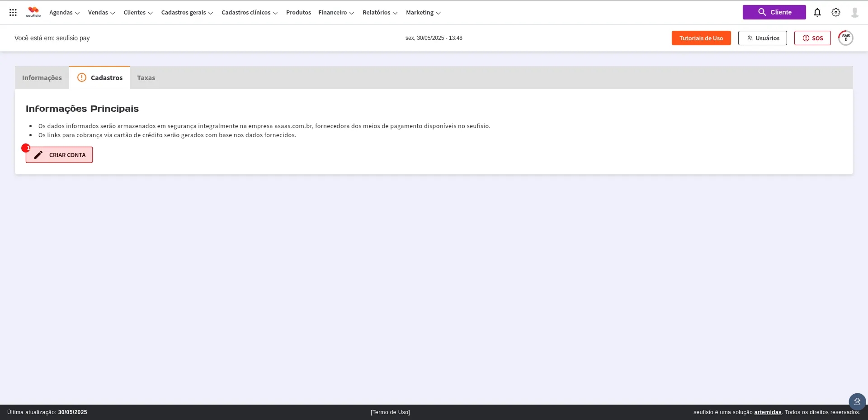
Task: Open the notifications bell
Action: click(x=817, y=13)
